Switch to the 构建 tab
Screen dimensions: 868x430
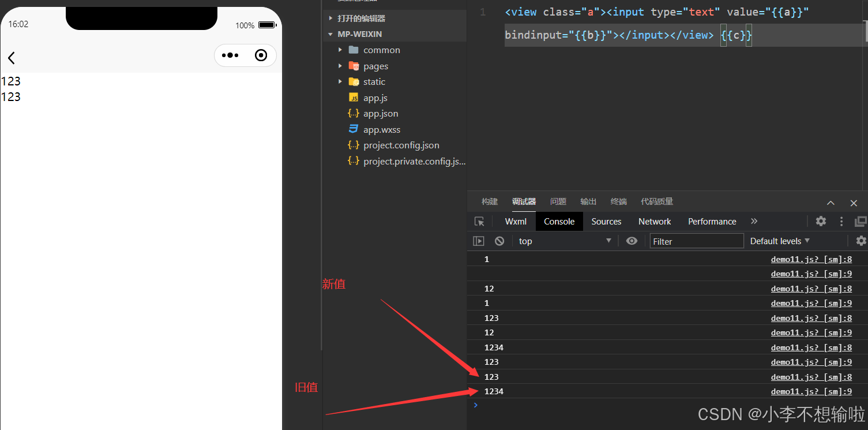click(490, 201)
